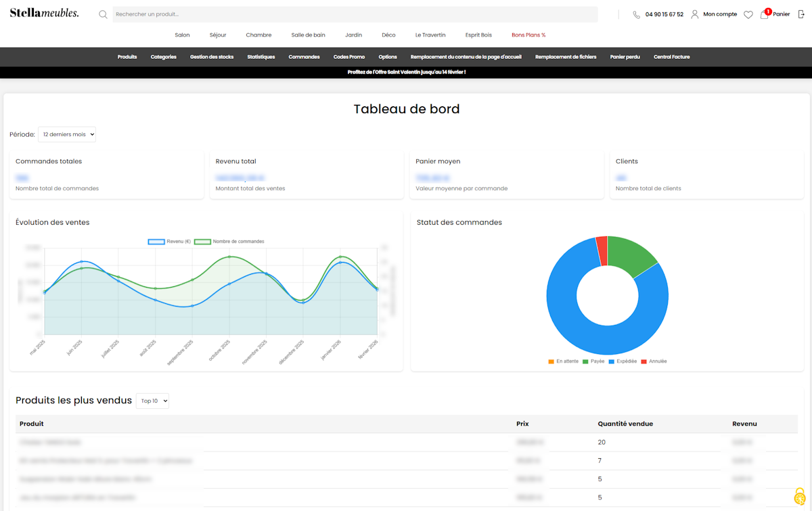812x511 pixels.
Task: Click the phone icon next to 04 90 15 67 52
Action: tap(637, 14)
